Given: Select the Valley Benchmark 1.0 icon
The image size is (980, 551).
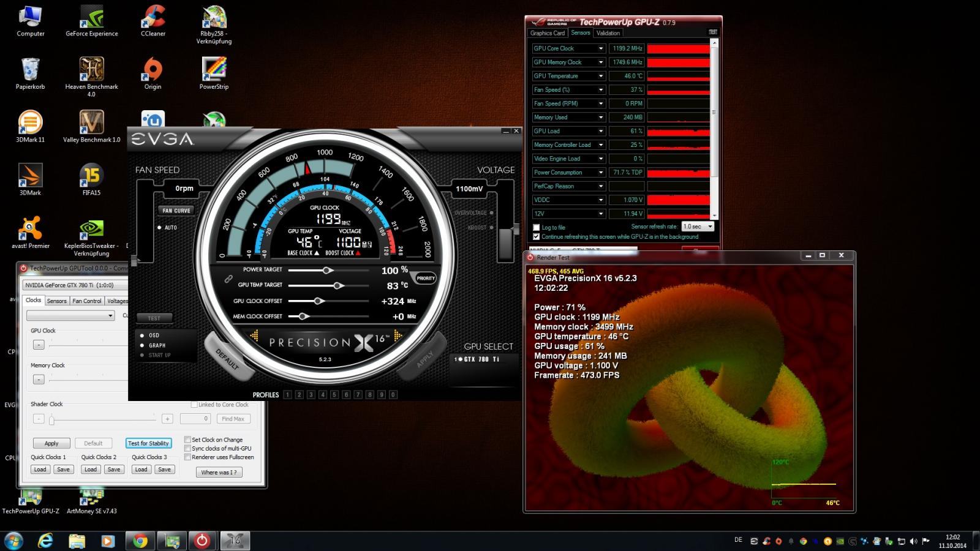Looking at the screenshot, I should (x=92, y=127).
